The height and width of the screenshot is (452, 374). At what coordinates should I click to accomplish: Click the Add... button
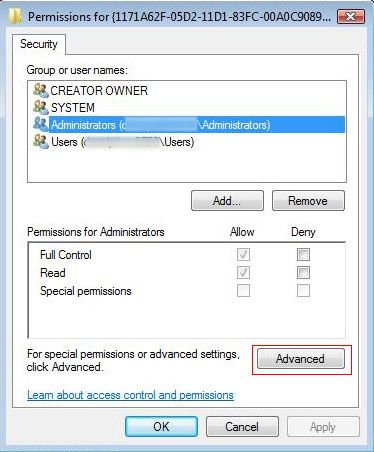coord(227,201)
